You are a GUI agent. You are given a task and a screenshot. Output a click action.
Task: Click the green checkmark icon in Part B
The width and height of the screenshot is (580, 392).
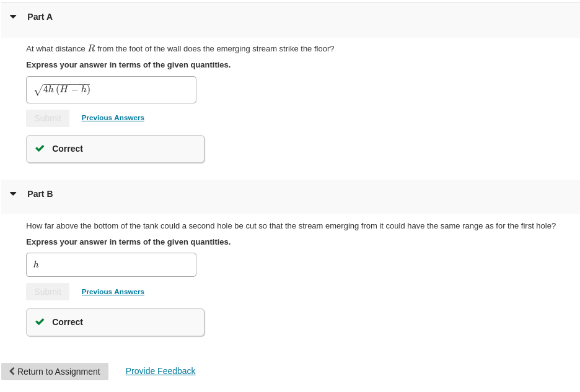[x=40, y=322]
